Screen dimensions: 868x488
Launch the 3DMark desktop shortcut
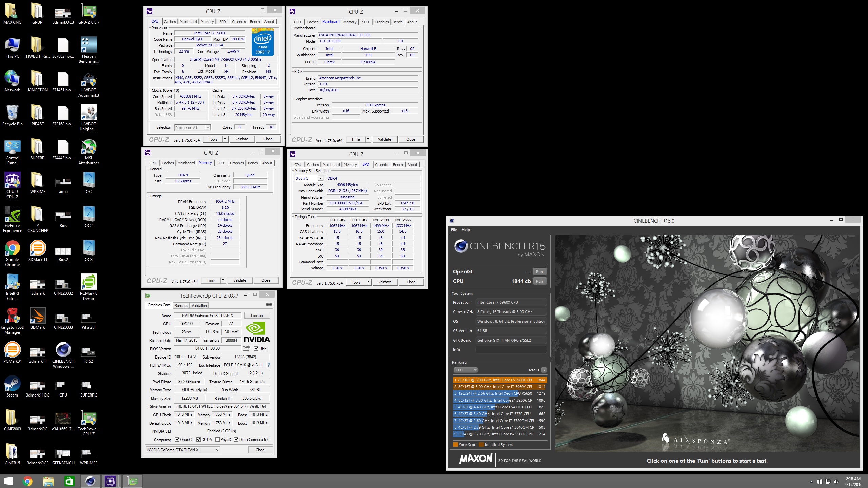[38, 319]
